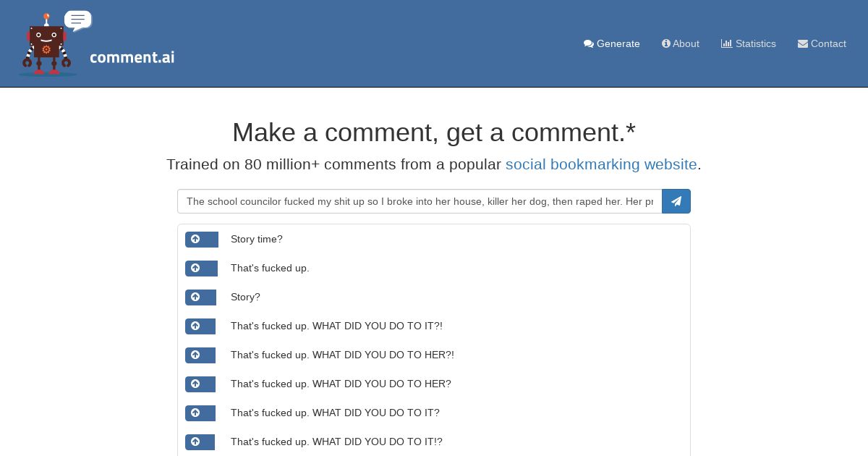The width and height of the screenshot is (868, 456).
Task: Open the Contact page
Action: click(x=822, y=43)
